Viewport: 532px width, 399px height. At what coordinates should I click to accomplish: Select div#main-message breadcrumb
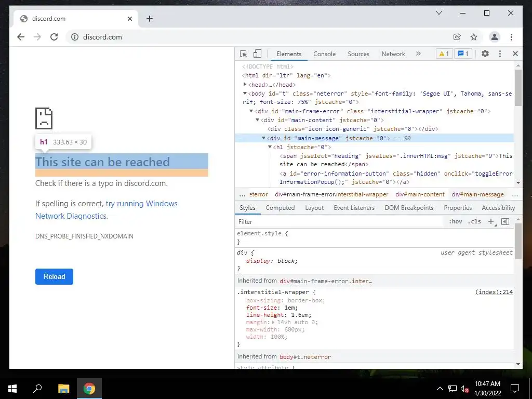coord(478,194)
